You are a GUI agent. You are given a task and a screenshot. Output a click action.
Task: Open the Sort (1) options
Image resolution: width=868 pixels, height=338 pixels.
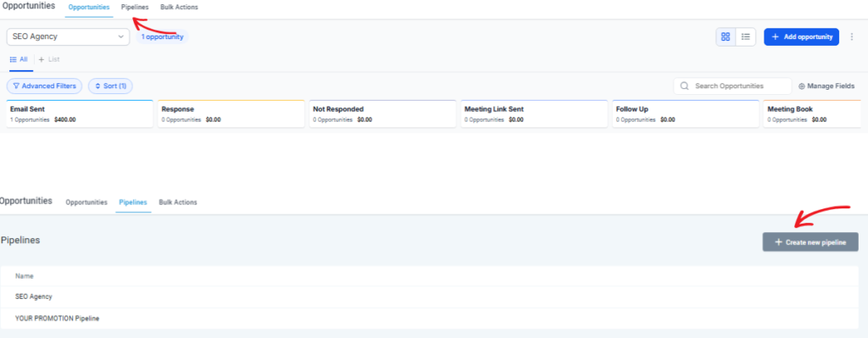pyautogui.click(x=111, y=86)
